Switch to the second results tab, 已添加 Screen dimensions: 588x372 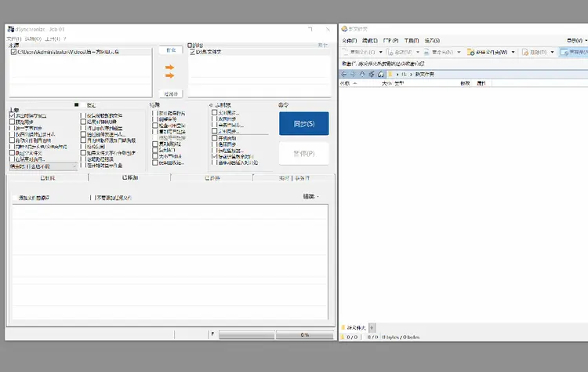point(129,178)
